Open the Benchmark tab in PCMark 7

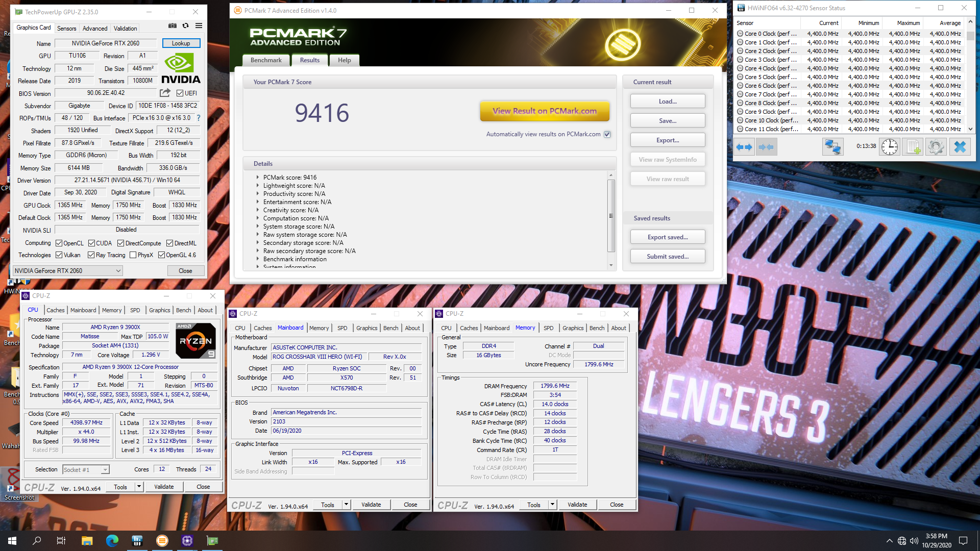point(266,60)
